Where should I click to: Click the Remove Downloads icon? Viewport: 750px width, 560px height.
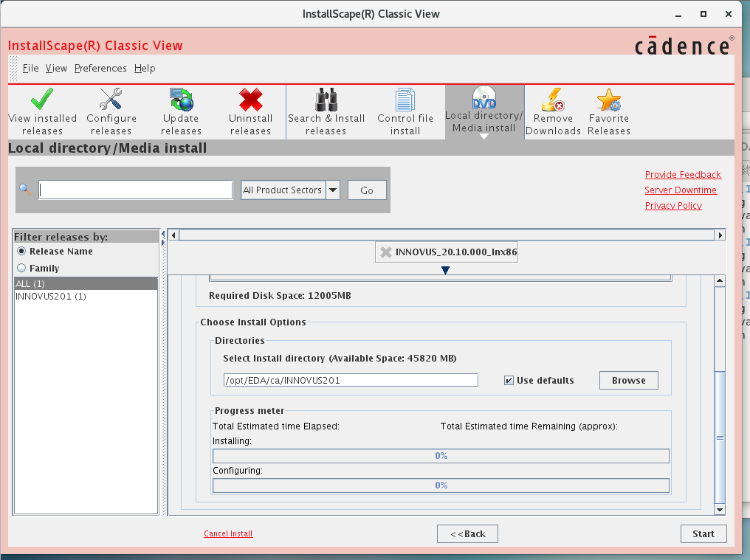pyautogui.click(x=553, y=100)
